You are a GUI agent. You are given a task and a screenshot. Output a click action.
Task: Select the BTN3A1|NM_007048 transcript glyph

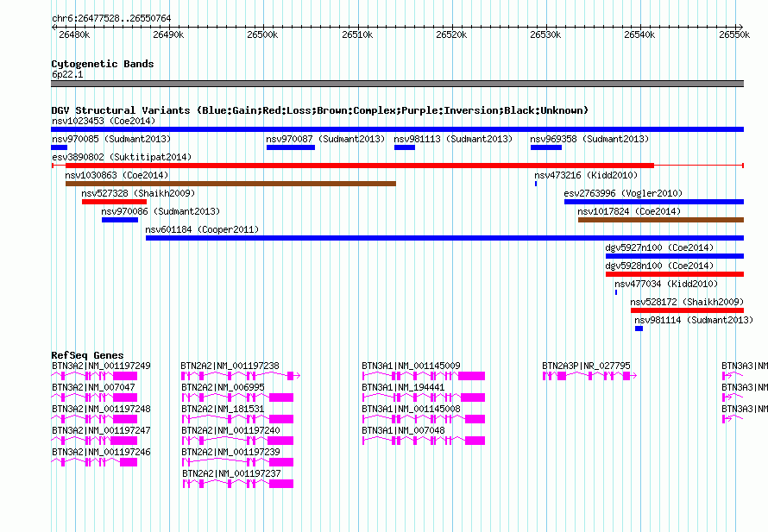424,441
